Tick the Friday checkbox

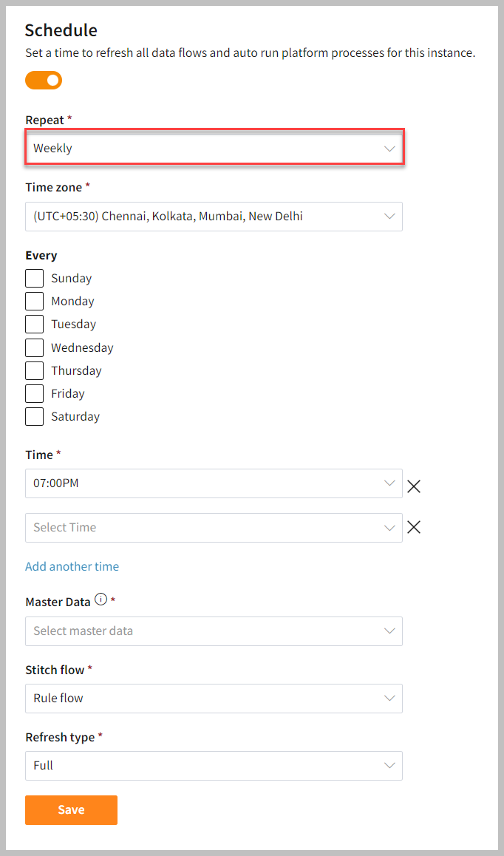pyautogui.click(x=35, y=393)
